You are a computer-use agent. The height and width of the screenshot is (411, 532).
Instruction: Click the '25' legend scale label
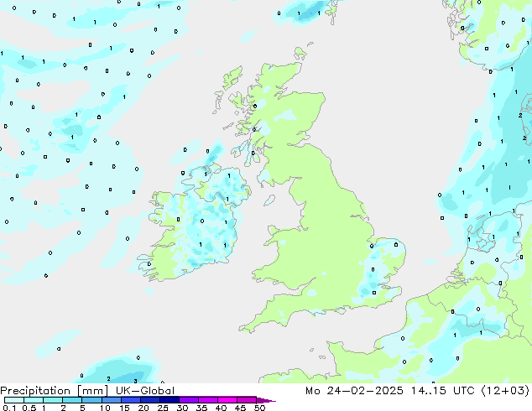(x=163, y=408)
